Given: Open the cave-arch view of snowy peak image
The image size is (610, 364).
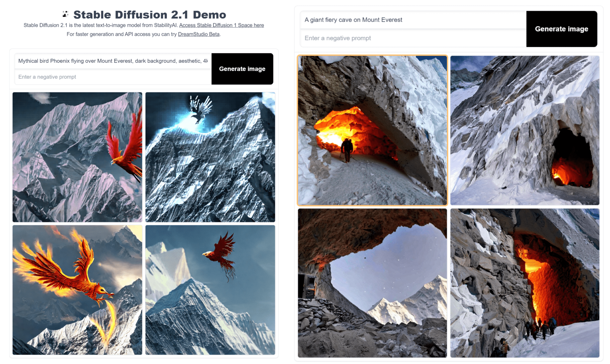Looking at the screenshot, I should pos(372,283).
